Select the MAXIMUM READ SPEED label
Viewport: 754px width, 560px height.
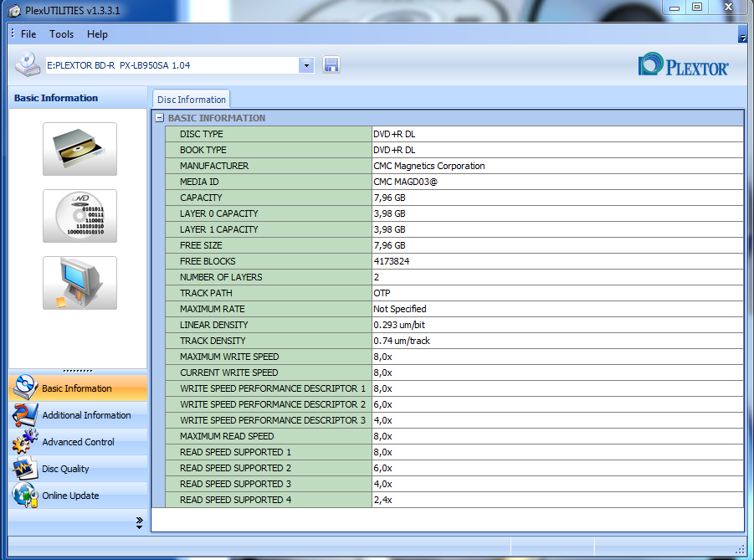click(x=227, y=436)
